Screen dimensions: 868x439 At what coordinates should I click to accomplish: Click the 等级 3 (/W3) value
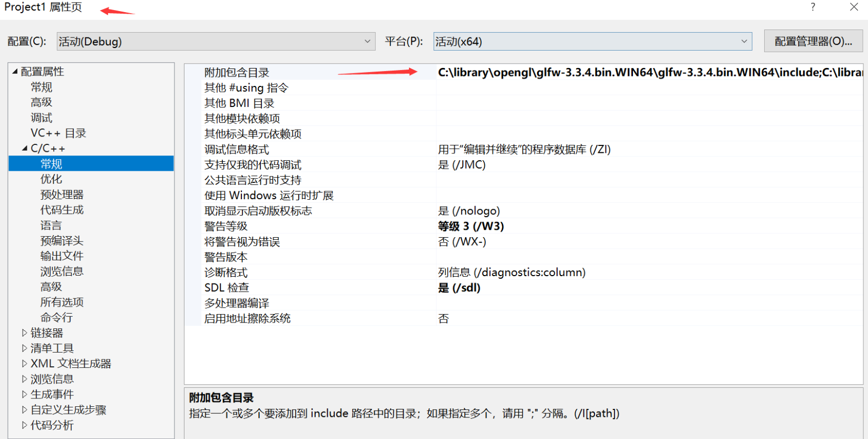click(471, 226)
